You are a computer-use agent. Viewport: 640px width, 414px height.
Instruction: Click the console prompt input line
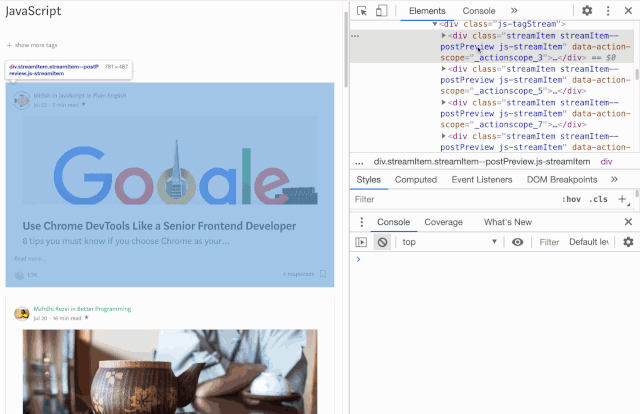click(x=494, y=259)
